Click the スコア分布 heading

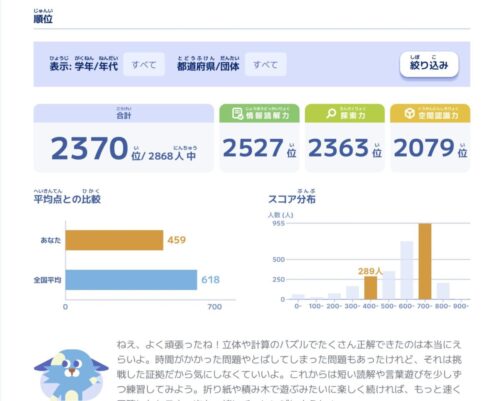pyautogui.click(x=292, y=199)
